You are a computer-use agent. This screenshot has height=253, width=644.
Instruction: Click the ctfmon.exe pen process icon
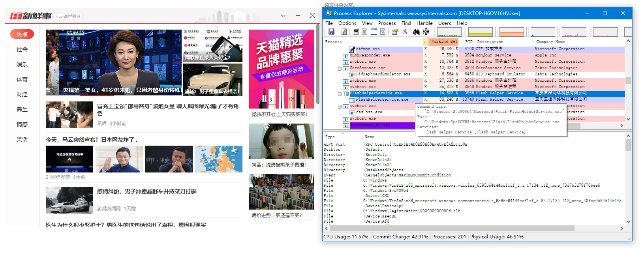pyautogui.click(x=352, y=49)
